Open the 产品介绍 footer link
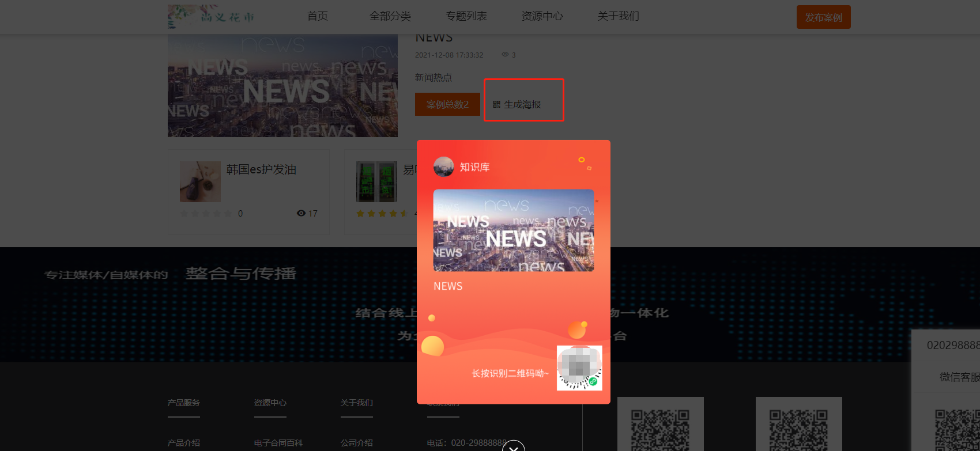 (x=184, y=443)
